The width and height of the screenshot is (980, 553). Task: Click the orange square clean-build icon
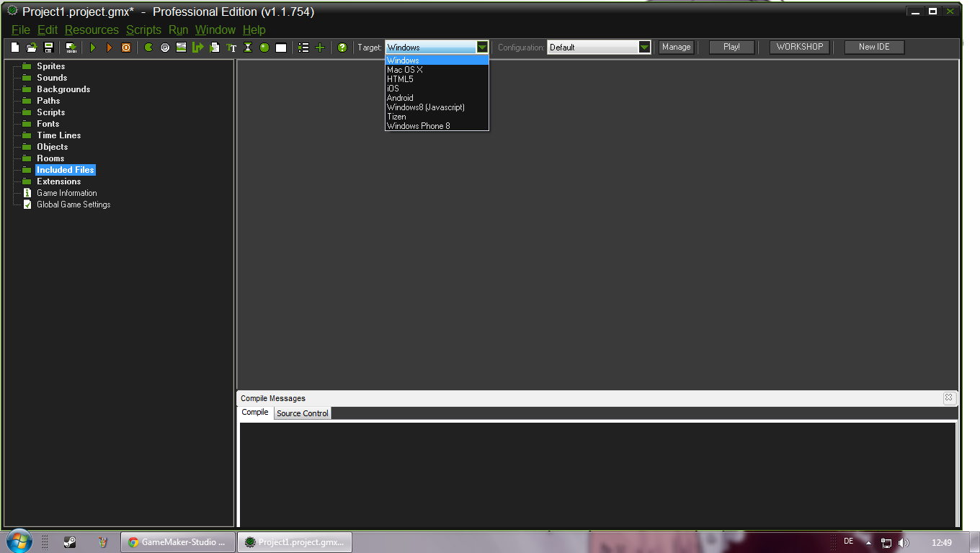126,48
